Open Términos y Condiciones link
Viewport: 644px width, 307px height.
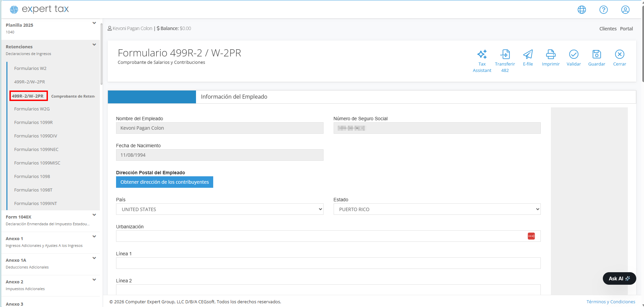point(611,302)
